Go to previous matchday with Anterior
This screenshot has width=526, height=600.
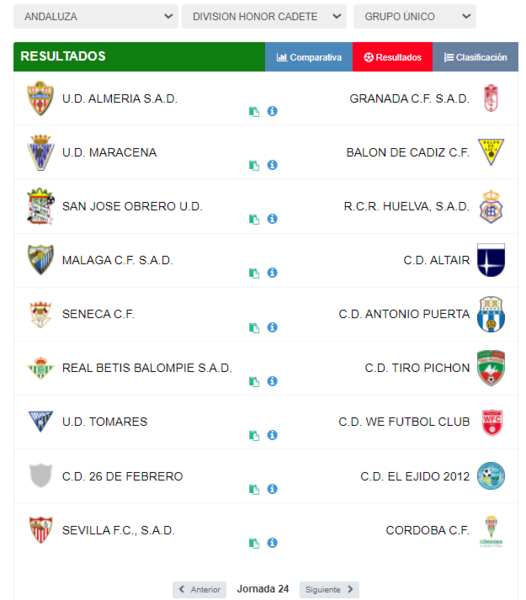[x=199, y=589]
